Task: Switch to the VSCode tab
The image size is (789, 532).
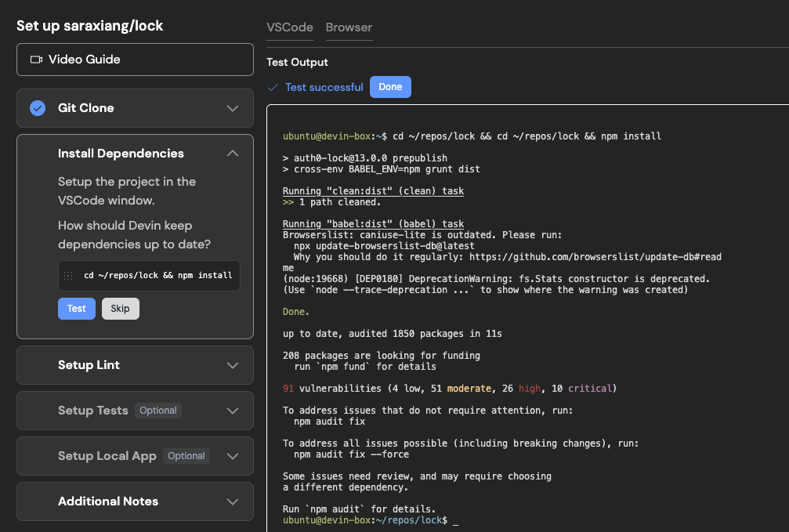Action: point(290,27)
